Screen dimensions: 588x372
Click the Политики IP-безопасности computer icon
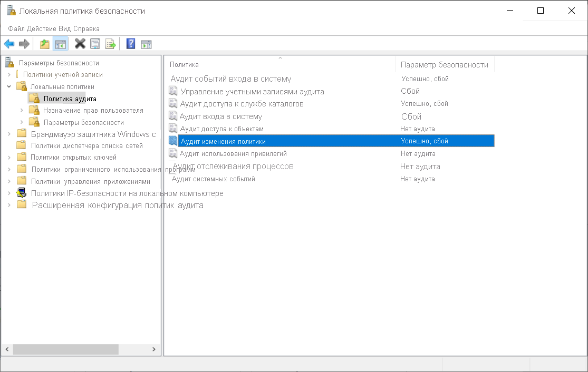pyautogui.click(x=22, y=193)
